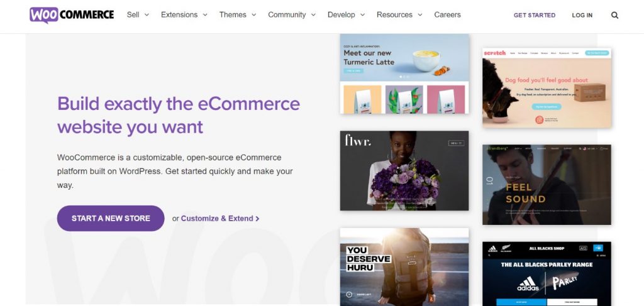Image resolution: width=644 pixels, height=306 pixels.
Task: Expand the Sell dropdown menu
Action: [138, 15]
